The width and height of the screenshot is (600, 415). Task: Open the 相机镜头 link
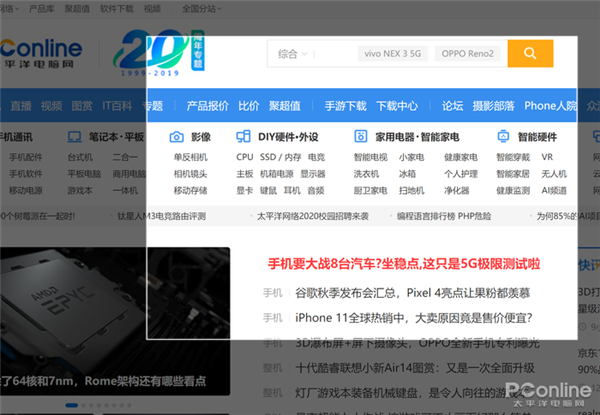(x=190, y=174)
